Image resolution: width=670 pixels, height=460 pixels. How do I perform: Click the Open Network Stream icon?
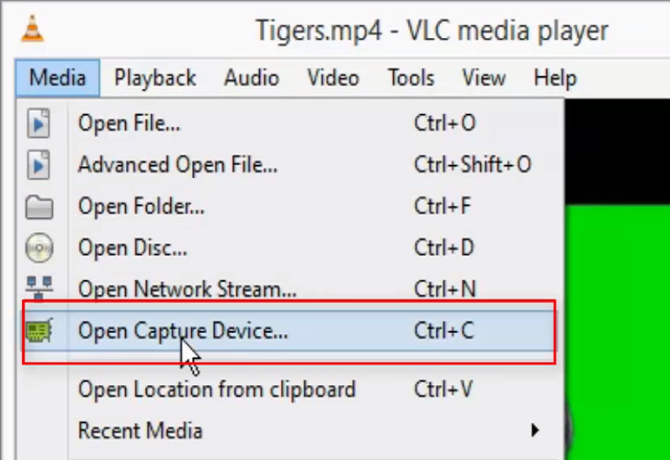[39, 289]
